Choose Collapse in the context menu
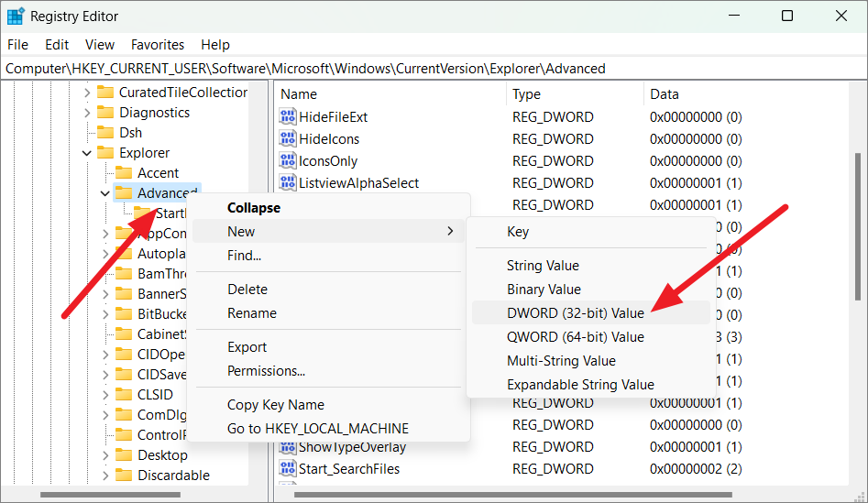 [329, 208]
